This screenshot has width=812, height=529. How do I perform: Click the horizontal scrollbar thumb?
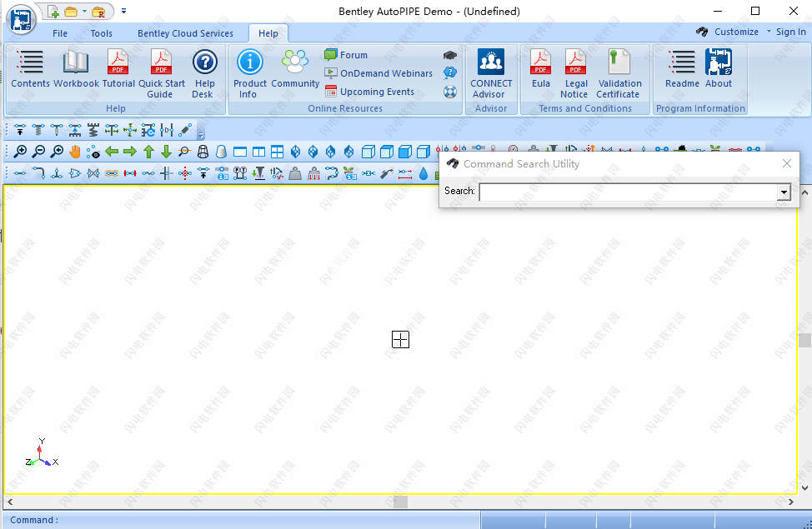pos(400,502)
